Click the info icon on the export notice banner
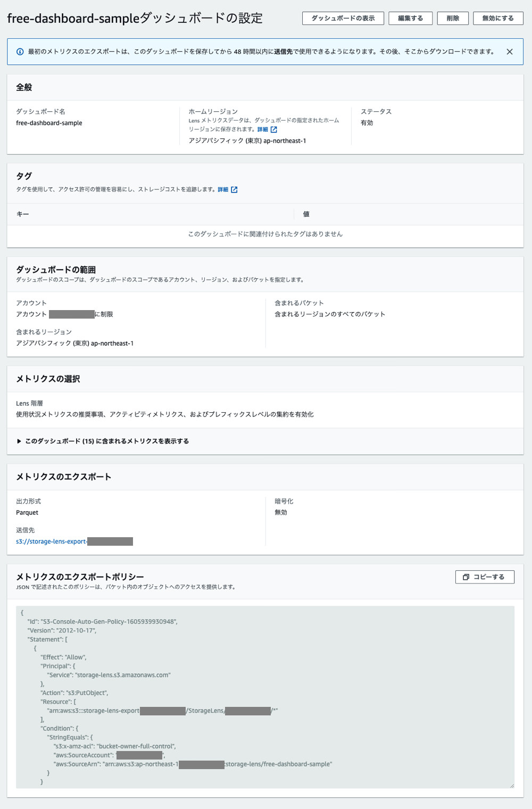This screenshot has height=809, width=532. point(19,51)
